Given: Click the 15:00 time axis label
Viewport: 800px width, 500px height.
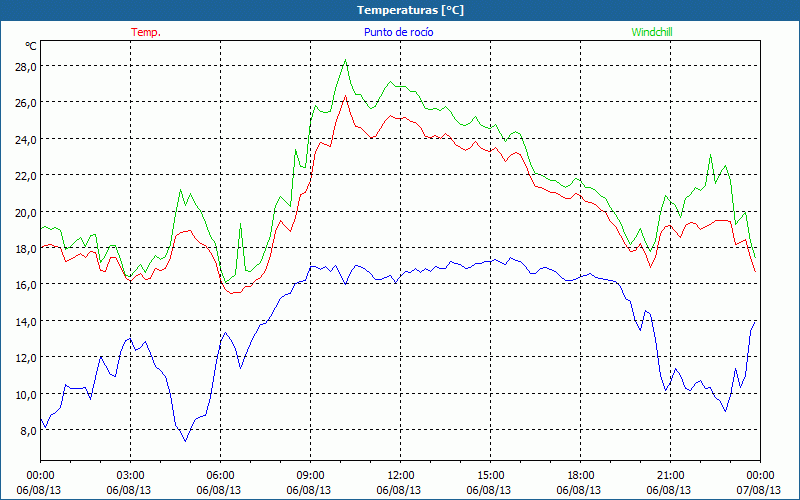Looking at the screenshot, I should pos(490,476).
